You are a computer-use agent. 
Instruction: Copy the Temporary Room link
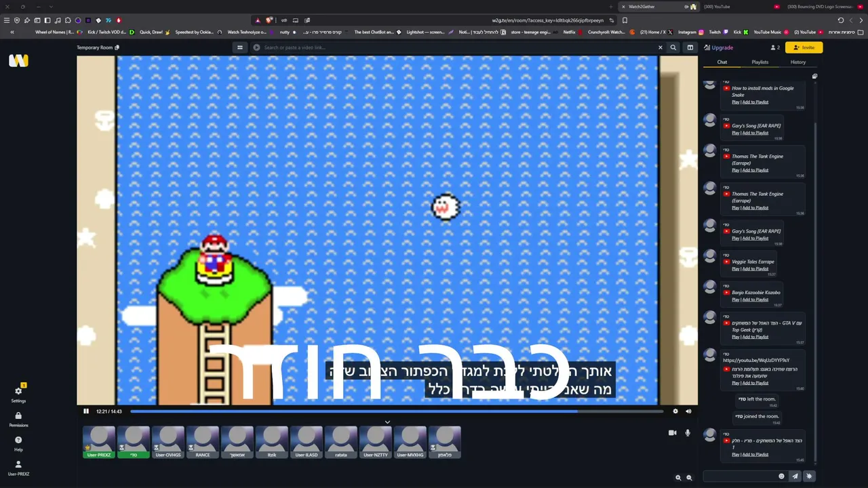[117, 47]
